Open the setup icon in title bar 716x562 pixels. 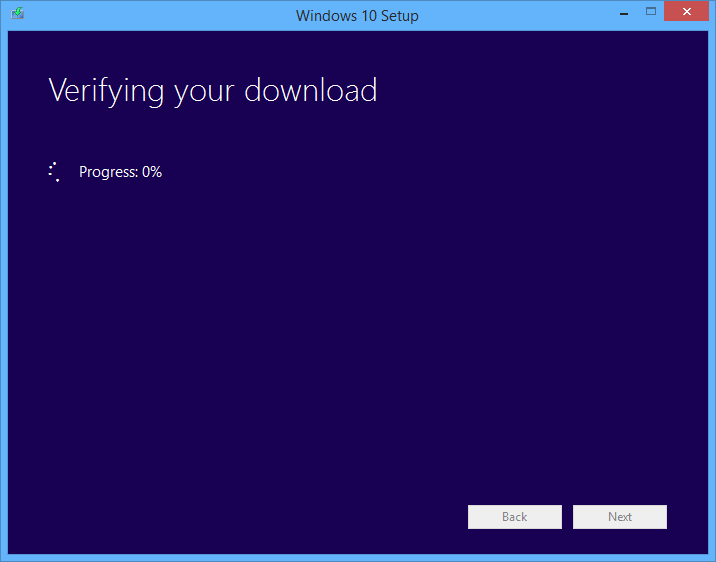tap(17, 13)
